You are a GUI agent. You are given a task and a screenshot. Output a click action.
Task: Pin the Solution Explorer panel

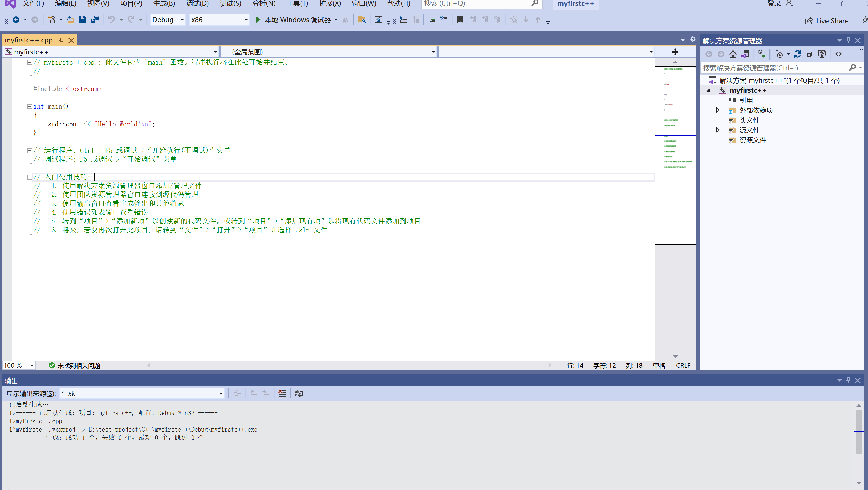848,40
